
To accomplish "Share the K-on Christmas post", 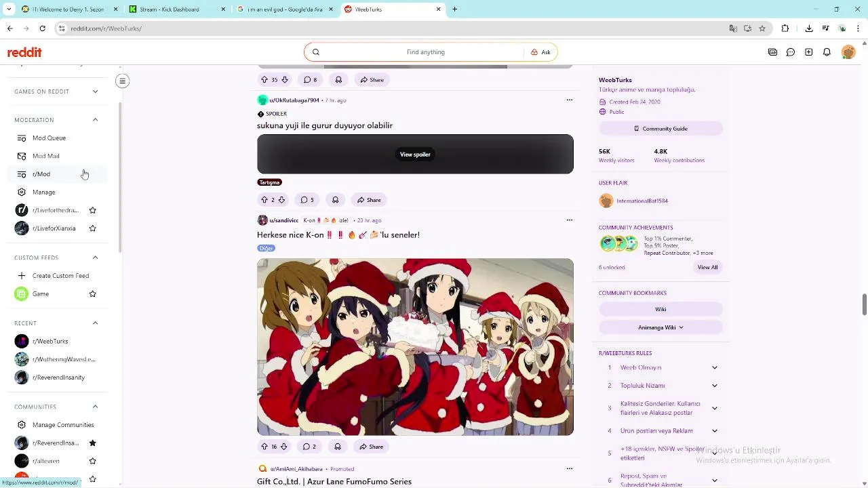I will pos(372,447).
